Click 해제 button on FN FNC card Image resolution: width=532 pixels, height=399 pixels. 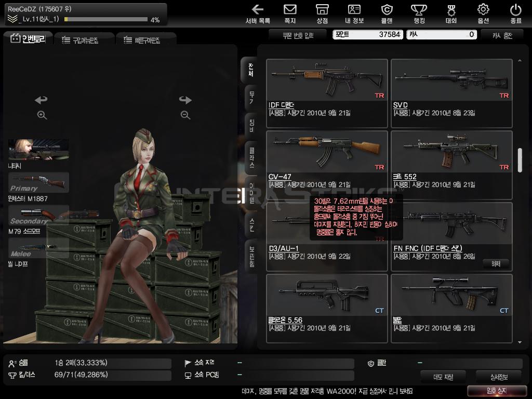pos(496,263)
